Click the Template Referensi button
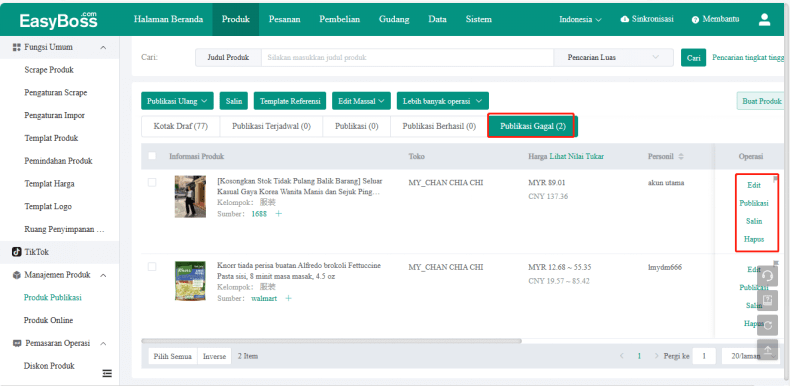The height and width of the screenshot is (386, 791). point(290,101)
